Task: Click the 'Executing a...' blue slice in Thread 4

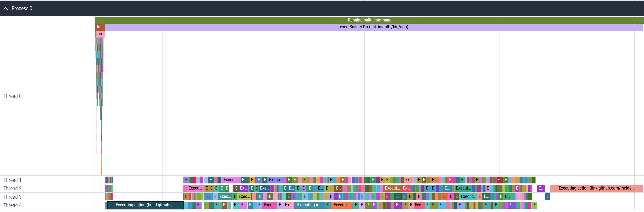Action: click(x=309, y=205)
